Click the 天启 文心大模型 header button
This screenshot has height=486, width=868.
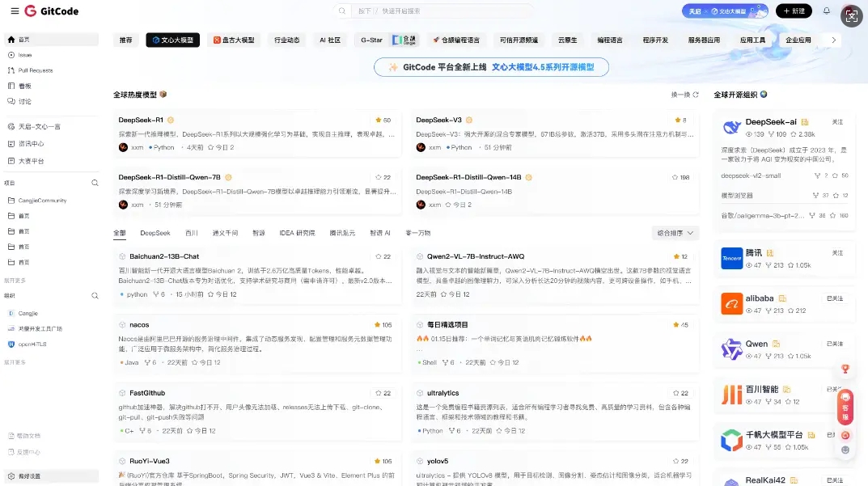click(x=725, y=11)
